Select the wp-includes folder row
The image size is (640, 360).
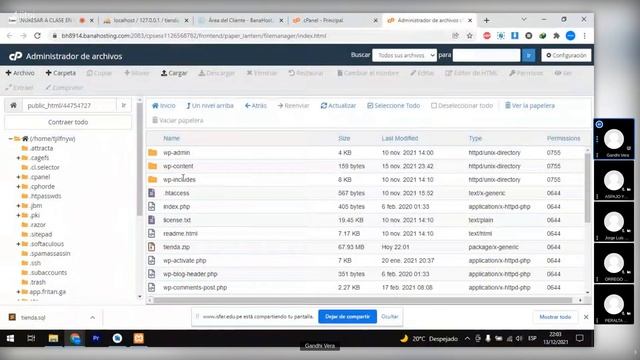pyautogui.click(x=366, y=180)
